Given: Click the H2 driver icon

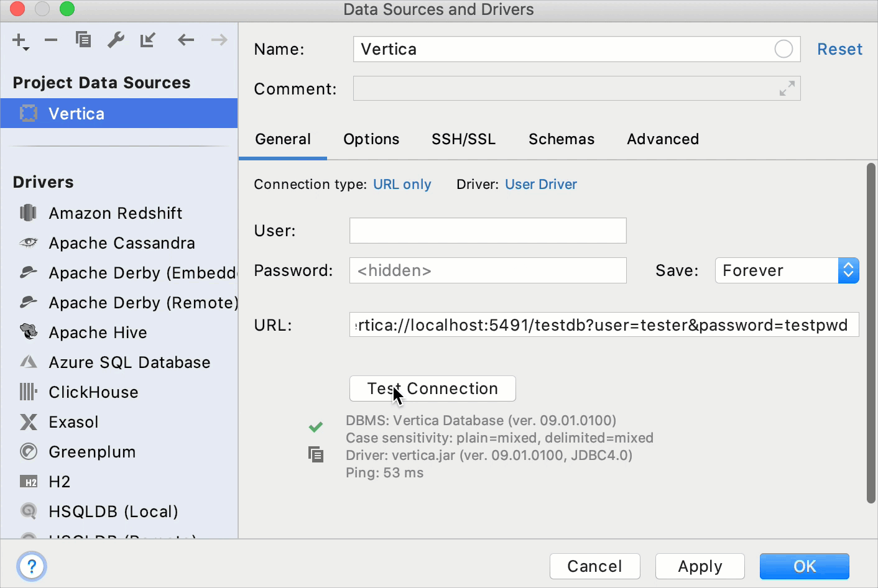Looking at the screenshot, I should point(29,482).
